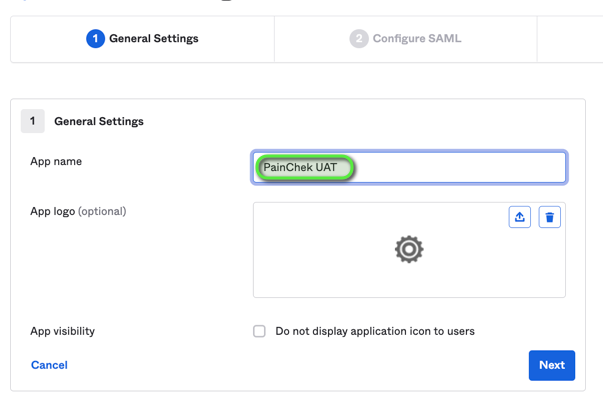This screenshot has width=603, height=398.
Task: Click the upload logo icon
Action: [520, 217]
